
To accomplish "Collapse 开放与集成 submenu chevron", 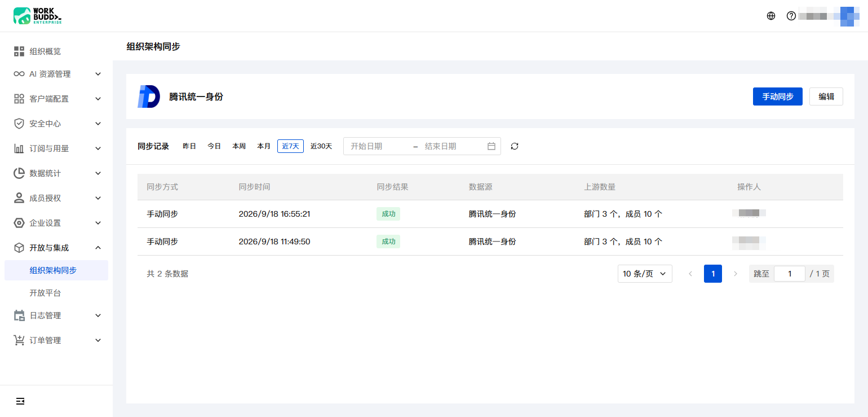I will (98, 248).
